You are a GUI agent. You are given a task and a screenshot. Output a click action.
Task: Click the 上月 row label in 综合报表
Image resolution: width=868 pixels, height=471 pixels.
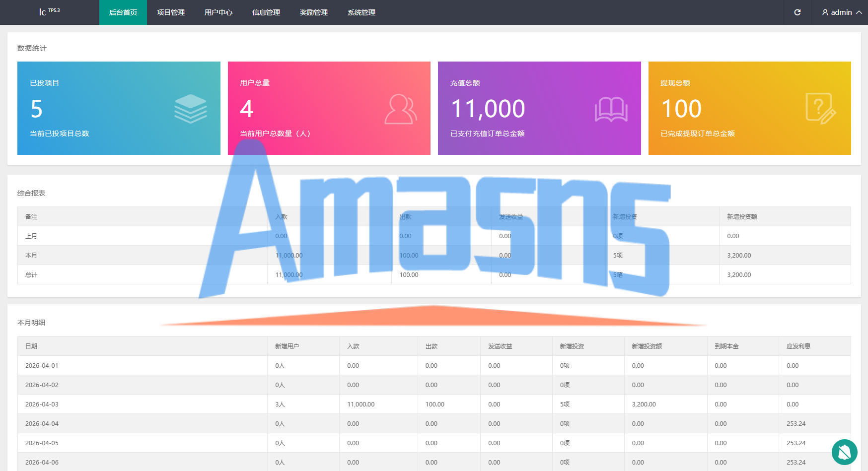point(31,236)
